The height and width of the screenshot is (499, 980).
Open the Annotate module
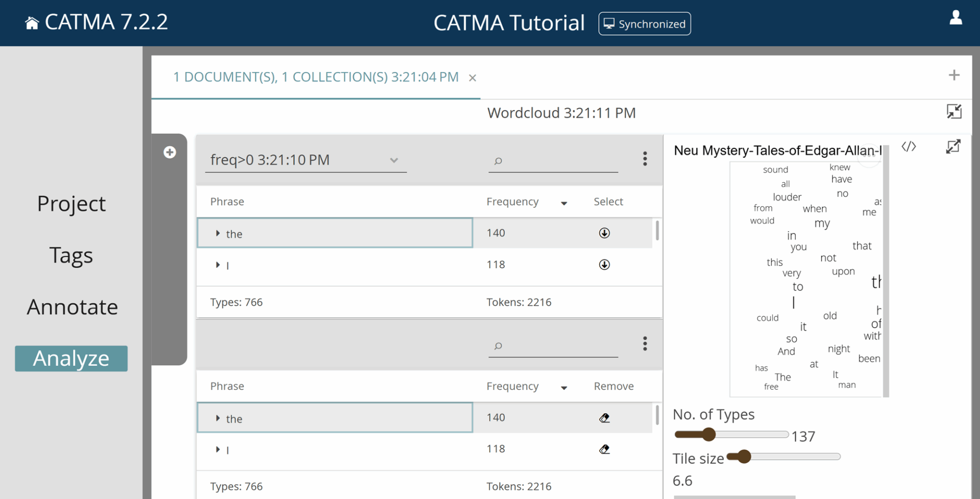[x=72, y=307]
